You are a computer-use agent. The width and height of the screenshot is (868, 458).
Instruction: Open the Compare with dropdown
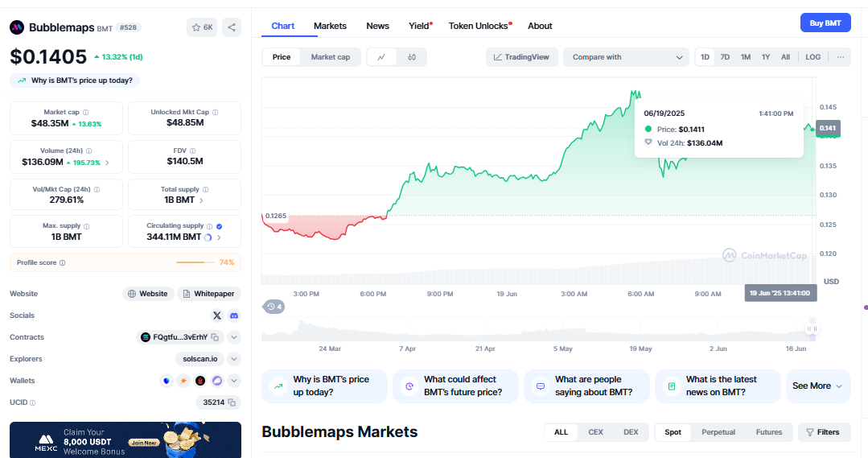pos(626,57)
